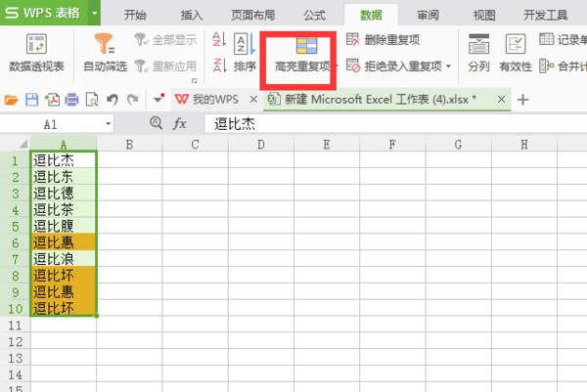Click cell containing 逗比东
This screenshot has height=392, width=587.
64,177
